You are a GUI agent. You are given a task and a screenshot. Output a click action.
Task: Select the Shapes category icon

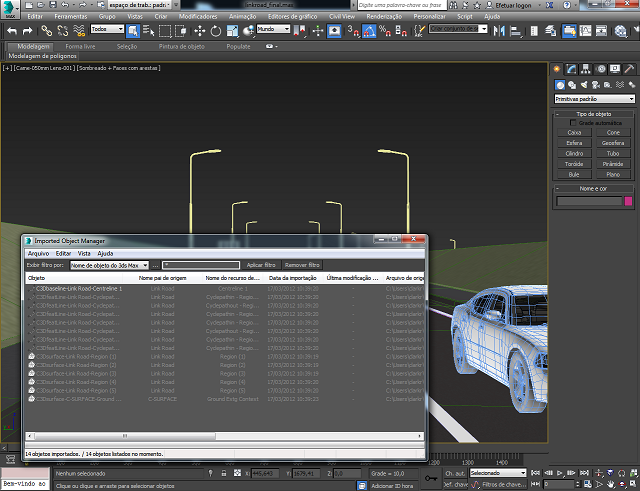[x=572, y=85]
